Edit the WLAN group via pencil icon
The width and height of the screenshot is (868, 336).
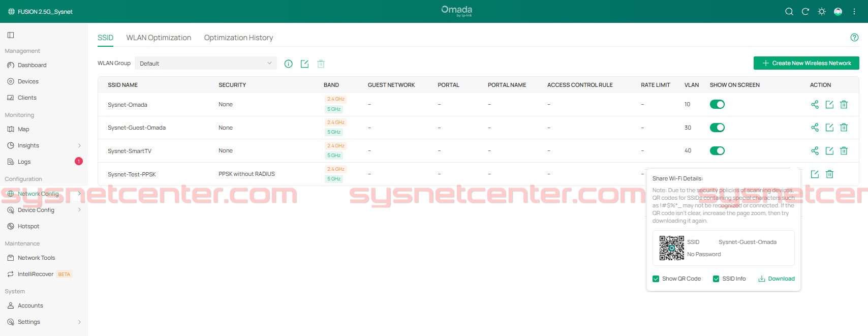pyautogui.click(x=304, y=64)
